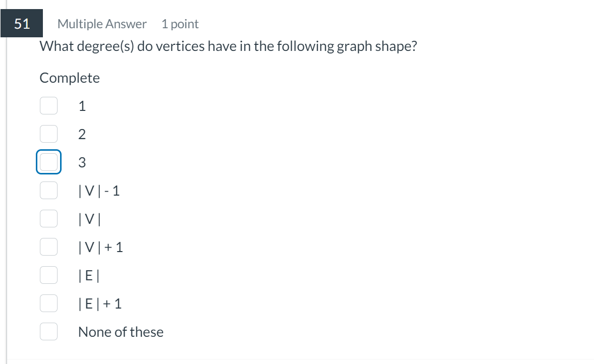594x364 pixels.
Task: Click the option 1 answer text
Action: tap(82, 105)
